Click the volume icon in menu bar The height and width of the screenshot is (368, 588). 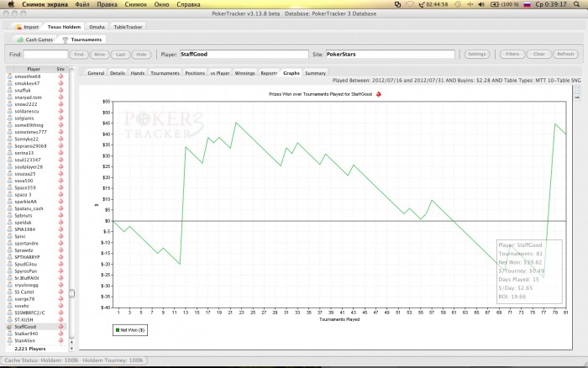pos(481,4)
